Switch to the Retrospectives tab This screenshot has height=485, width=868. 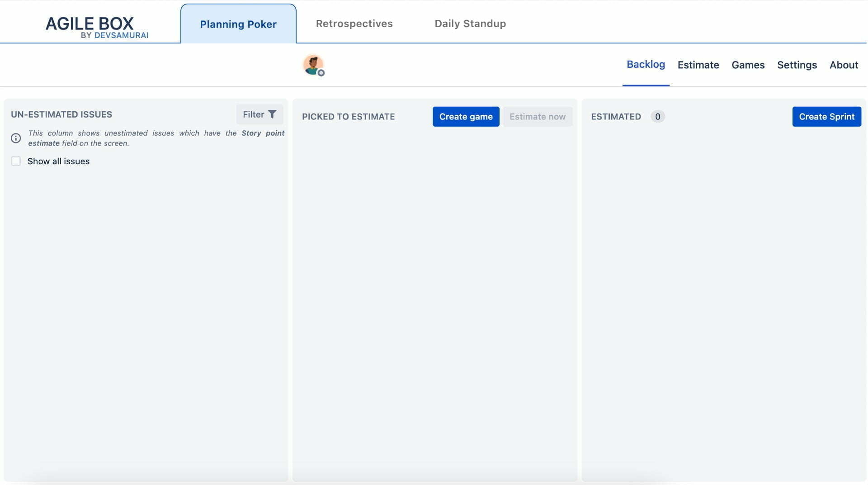pyautogui.click(x=354, y=24)
